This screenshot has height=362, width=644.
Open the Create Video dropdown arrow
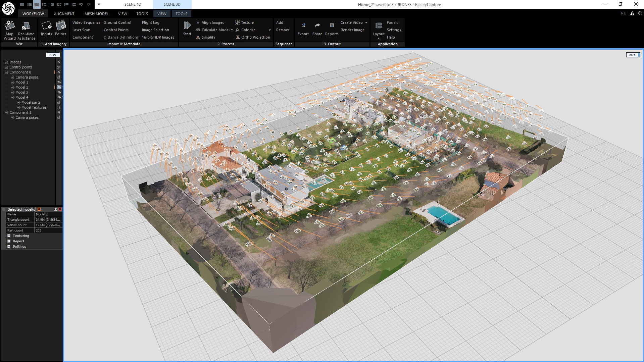(366, 22)
